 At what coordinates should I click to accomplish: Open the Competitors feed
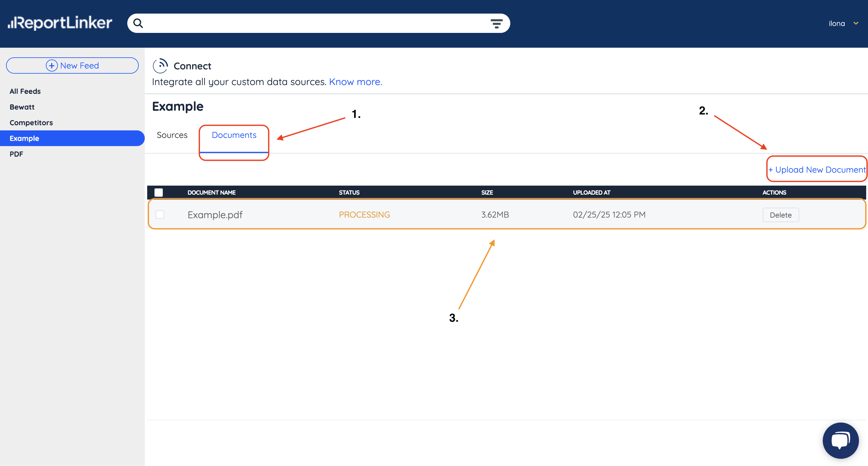point(31,123)
